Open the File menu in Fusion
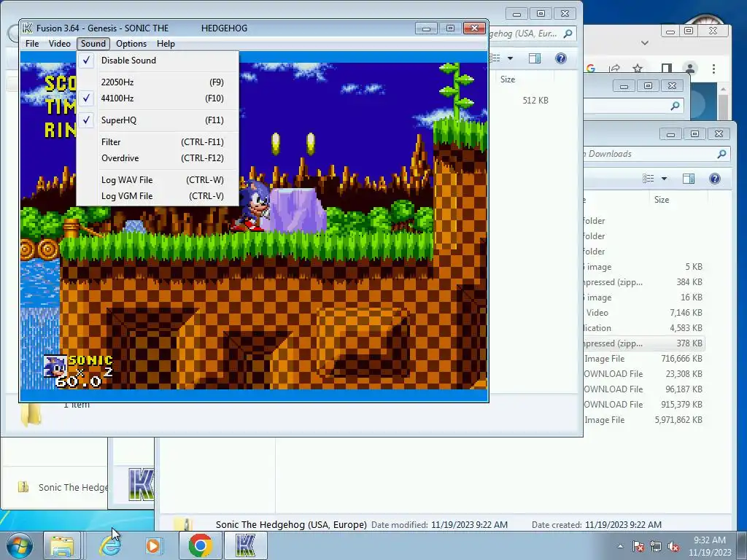Screen dimensions: 747x560 (x=32, y=44)
